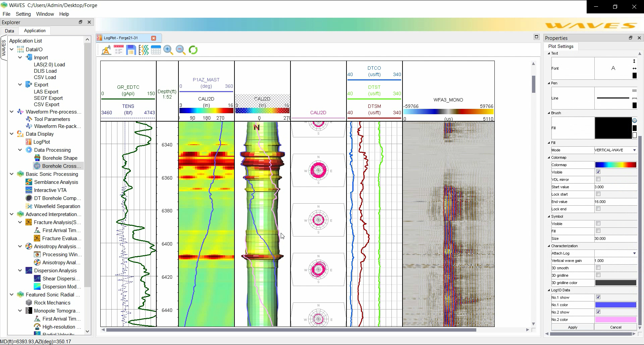Viewport: 644px width, 345px height.
Task: Click the Processing Window icon
Action: [37, 254]
